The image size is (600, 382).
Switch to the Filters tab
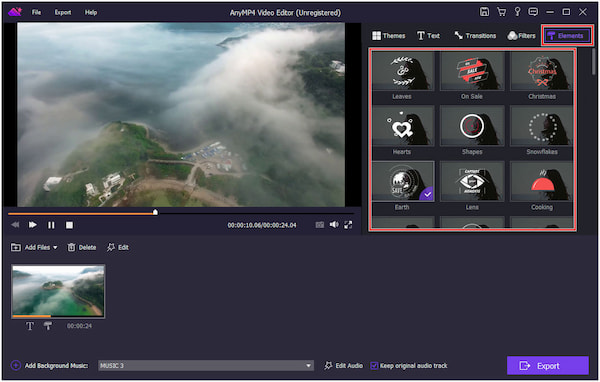pos(521,36)
